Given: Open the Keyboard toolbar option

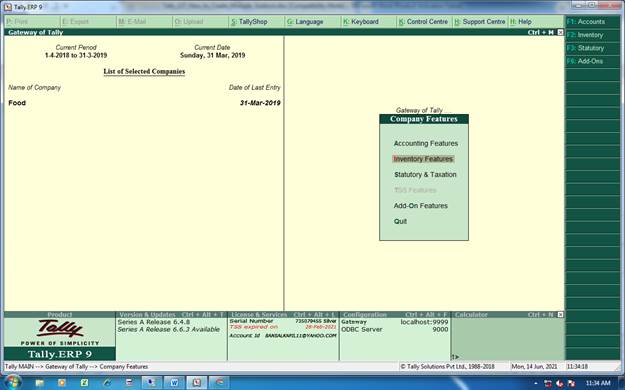Looking at the screenshot, I should pos(361,22).
